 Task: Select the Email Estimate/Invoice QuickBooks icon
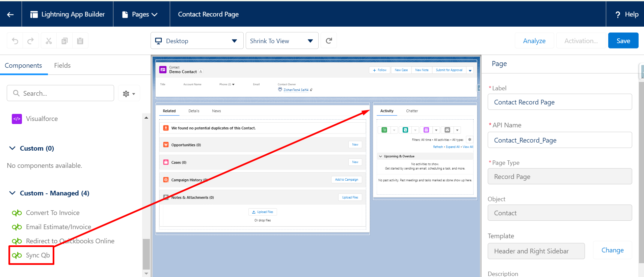(x=17, y=227)
